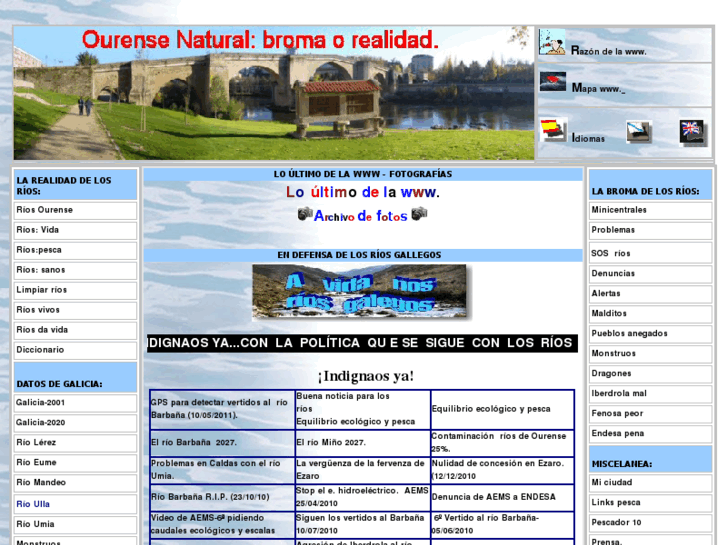
Task: Open Links pesca menu item
Action: point(650,502)
